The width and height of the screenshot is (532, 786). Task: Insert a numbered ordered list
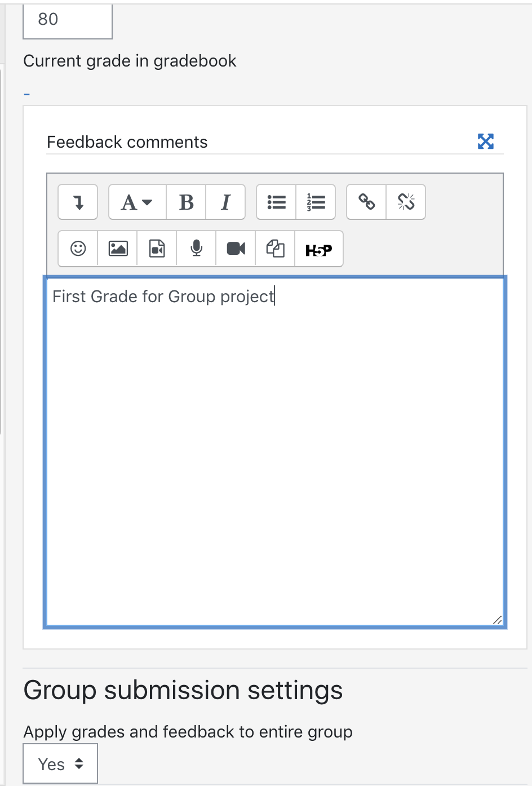[x=316, y=202]
